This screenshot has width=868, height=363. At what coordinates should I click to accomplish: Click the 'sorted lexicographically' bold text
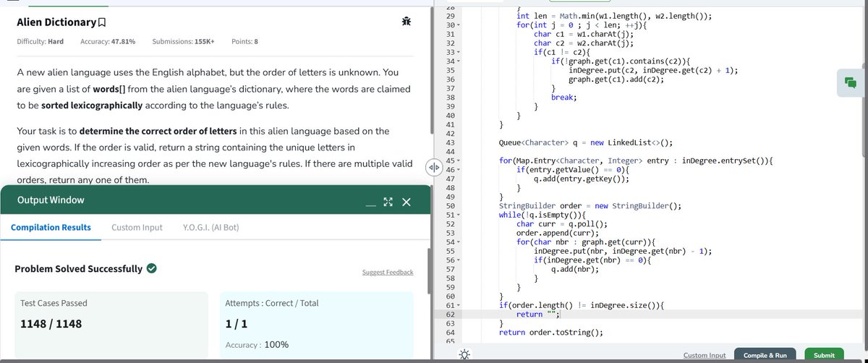point(90,106)
